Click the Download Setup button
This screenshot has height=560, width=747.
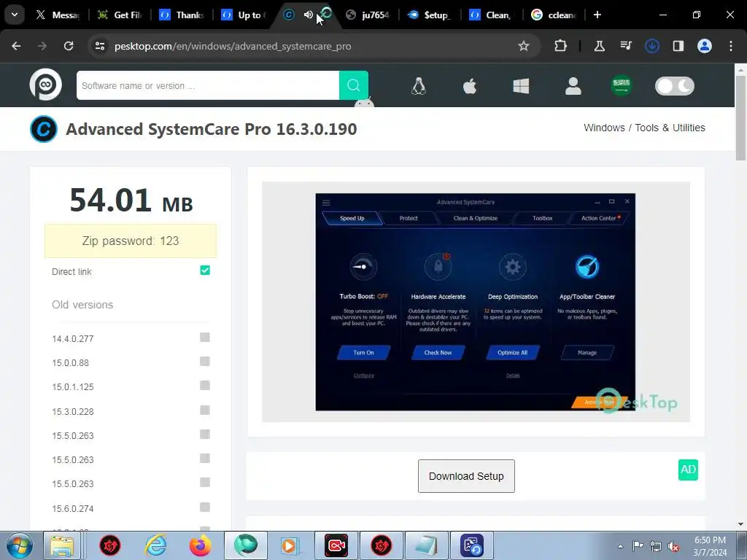tap(466, 476)
